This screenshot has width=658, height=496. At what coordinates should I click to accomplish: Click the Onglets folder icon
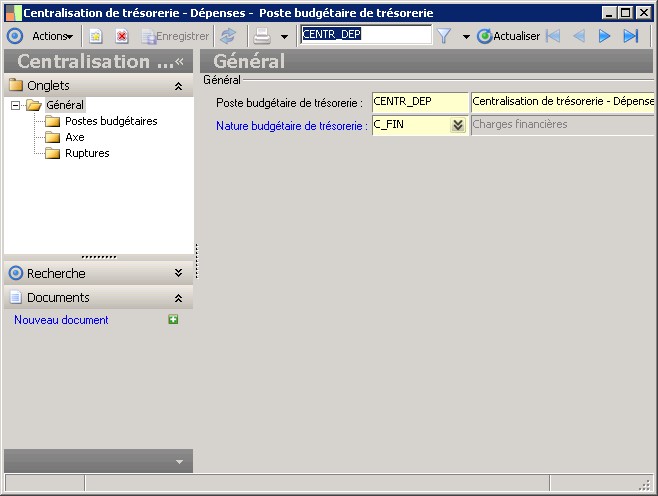(x=16, y=85)
